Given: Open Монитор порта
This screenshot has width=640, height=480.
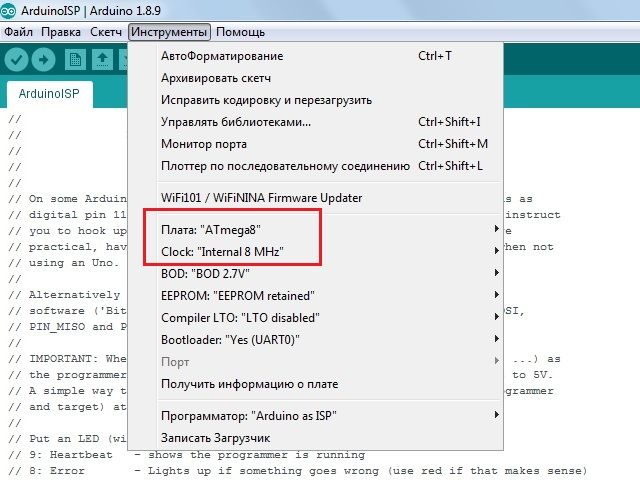Looking at the screenshot, I should tap(316, 144).
